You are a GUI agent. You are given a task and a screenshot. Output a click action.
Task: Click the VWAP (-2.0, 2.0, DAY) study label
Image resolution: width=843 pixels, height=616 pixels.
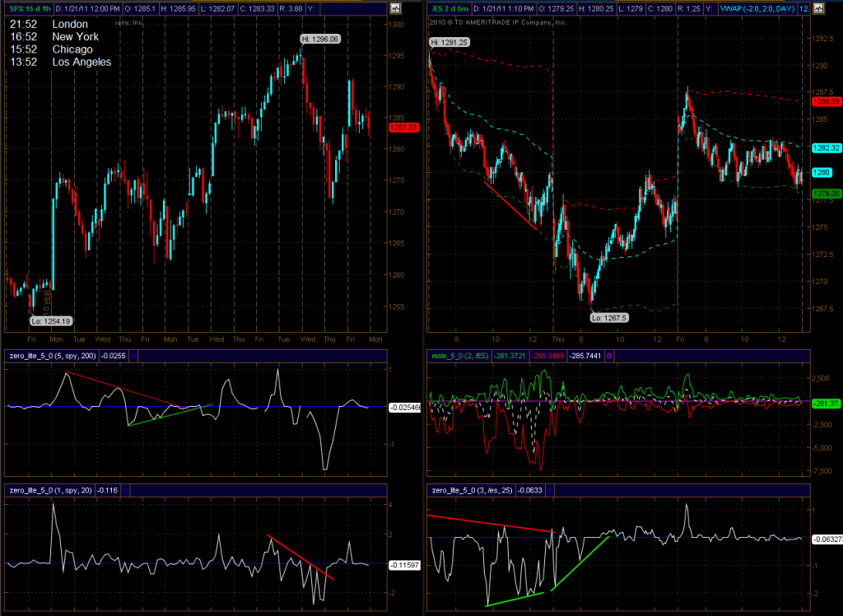tap(757, 9)
